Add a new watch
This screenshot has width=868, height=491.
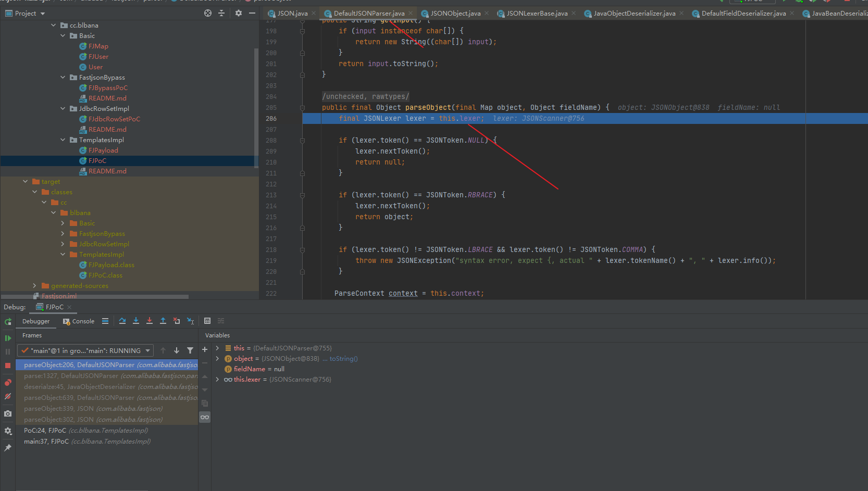coord(205,350)
